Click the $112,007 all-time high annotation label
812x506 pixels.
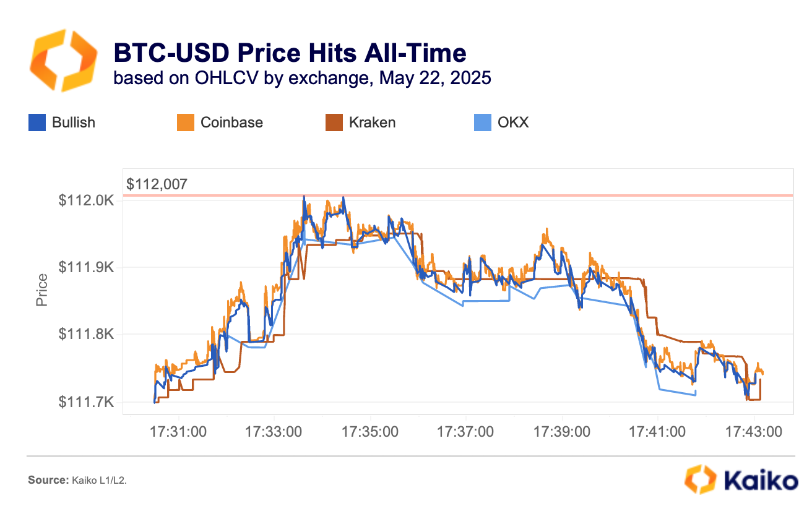(157, 184)
